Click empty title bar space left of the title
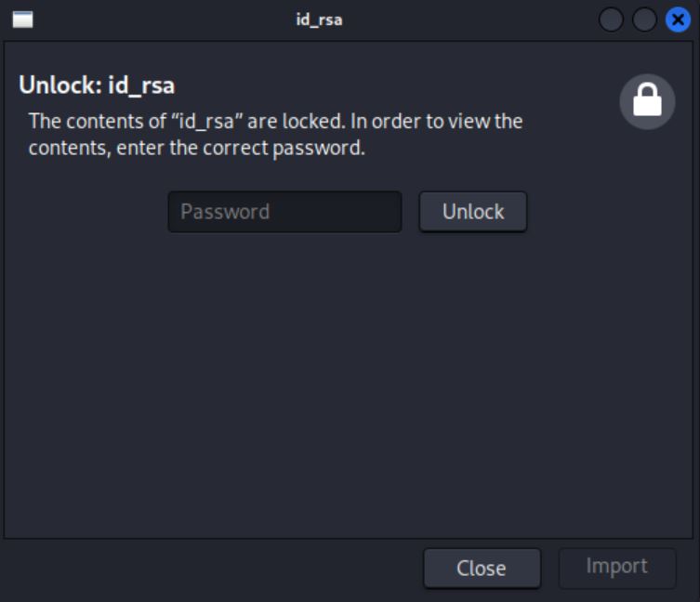 (158, 20)
